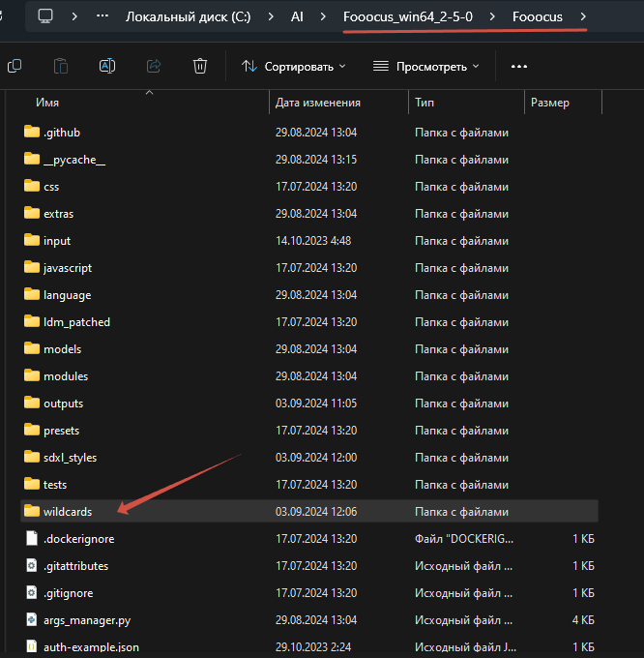Select the ldm_patched folder icon

click(32, 321)
